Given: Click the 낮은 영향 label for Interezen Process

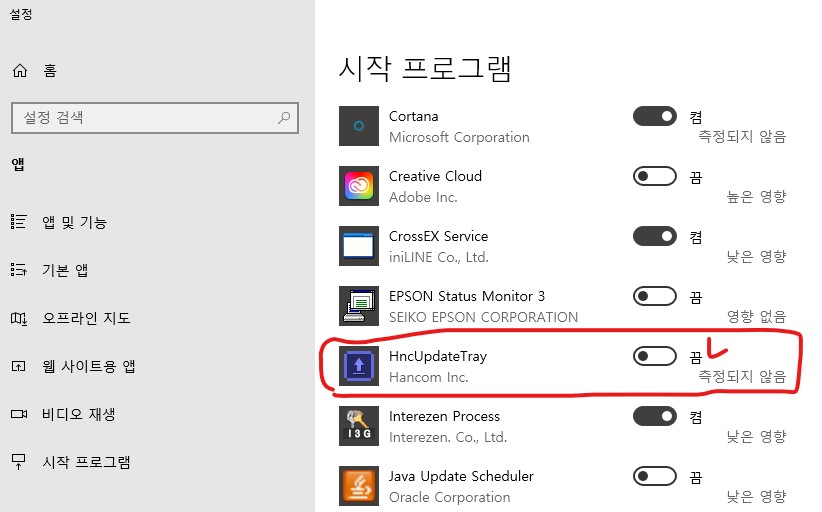Looking at the screenshot, I should tap(756, 437).
